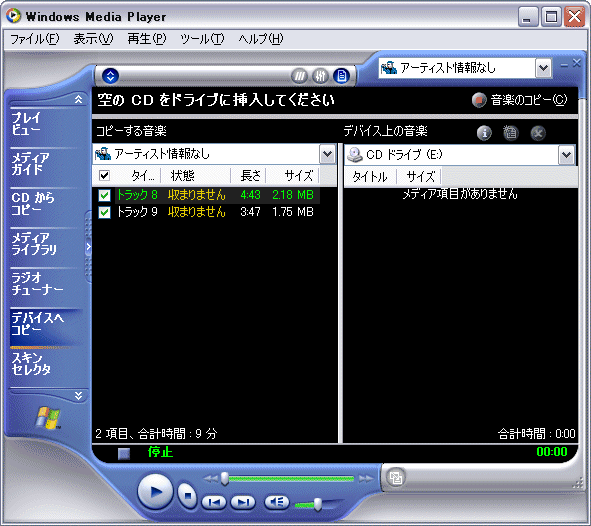Click the Stop button
The image size is (591, 526).
pyautogui.click(x=187, y=495)
